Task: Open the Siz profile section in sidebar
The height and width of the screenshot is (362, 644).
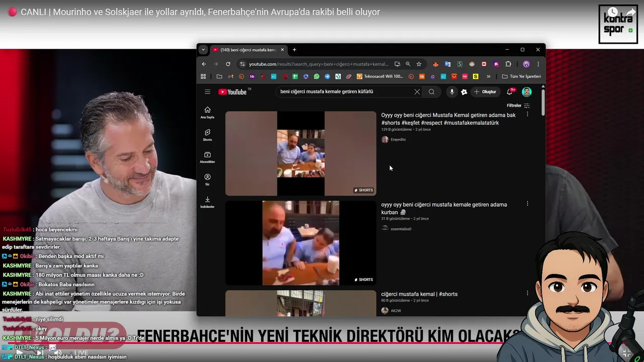Action: [207, 179]
